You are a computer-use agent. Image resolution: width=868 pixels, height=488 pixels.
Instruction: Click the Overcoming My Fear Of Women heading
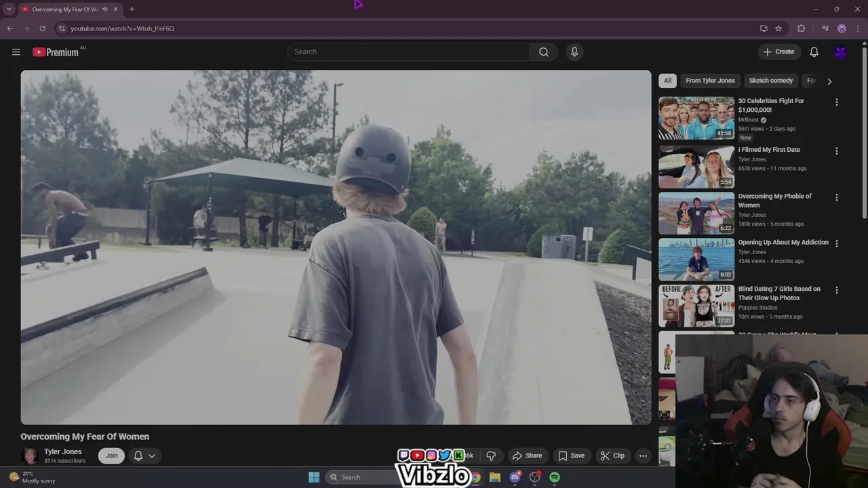pos(85,436)
